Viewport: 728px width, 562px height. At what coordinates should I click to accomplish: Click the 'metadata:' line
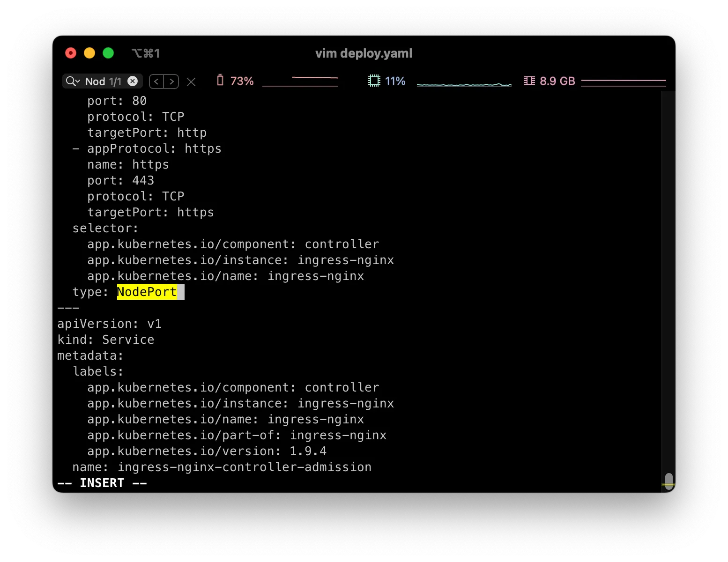pos(90,355)
